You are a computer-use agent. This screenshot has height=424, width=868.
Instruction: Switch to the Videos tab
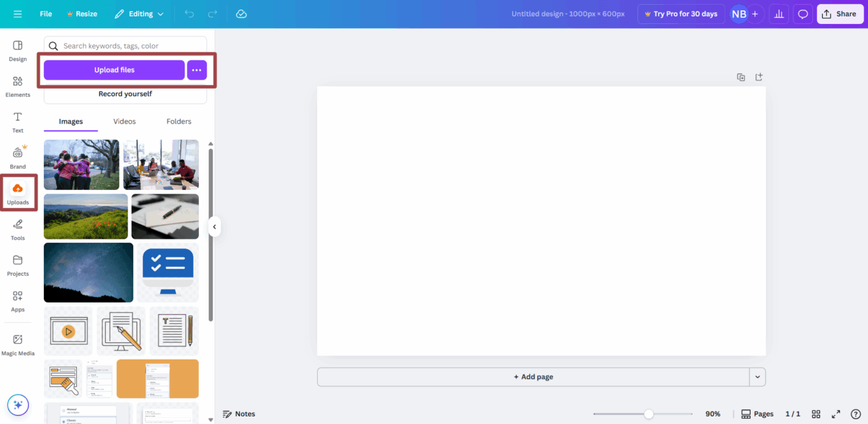point(124,121)
